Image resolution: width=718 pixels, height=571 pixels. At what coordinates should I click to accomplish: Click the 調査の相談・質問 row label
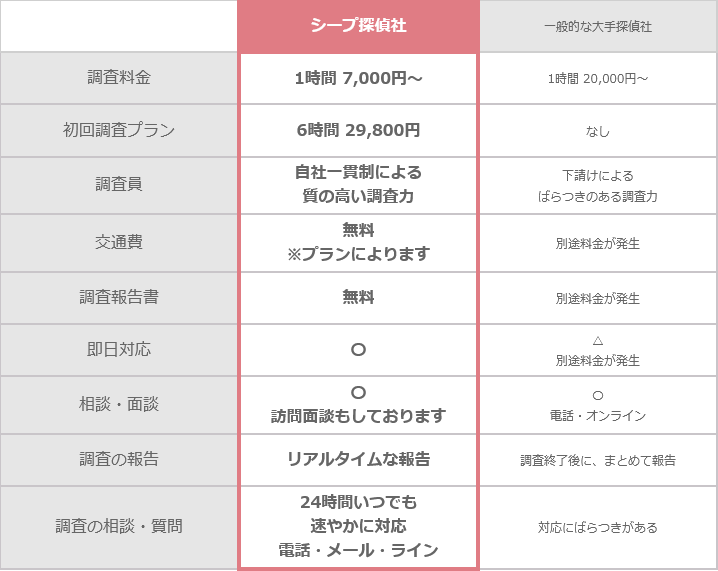point(119,526)
